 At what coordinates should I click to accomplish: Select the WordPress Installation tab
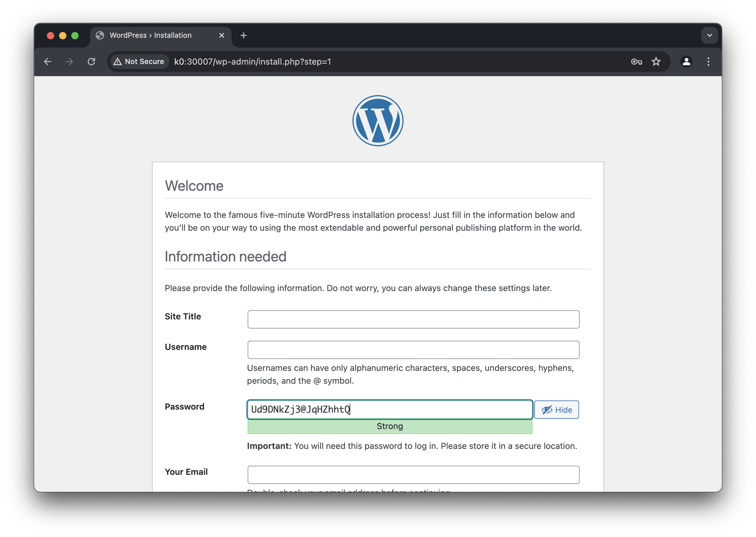151,35
